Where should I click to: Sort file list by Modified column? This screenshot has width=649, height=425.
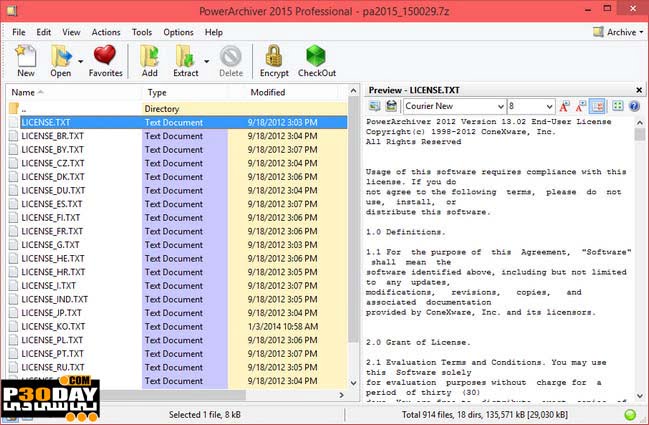pyautogui.click(x=268, y=92)
